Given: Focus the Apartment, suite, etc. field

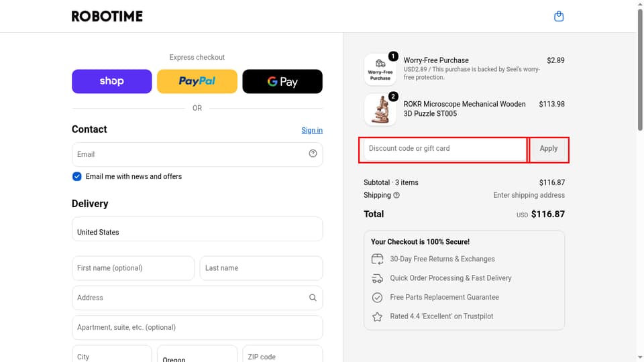Looking at the screenshot, I should pos(197,328).
